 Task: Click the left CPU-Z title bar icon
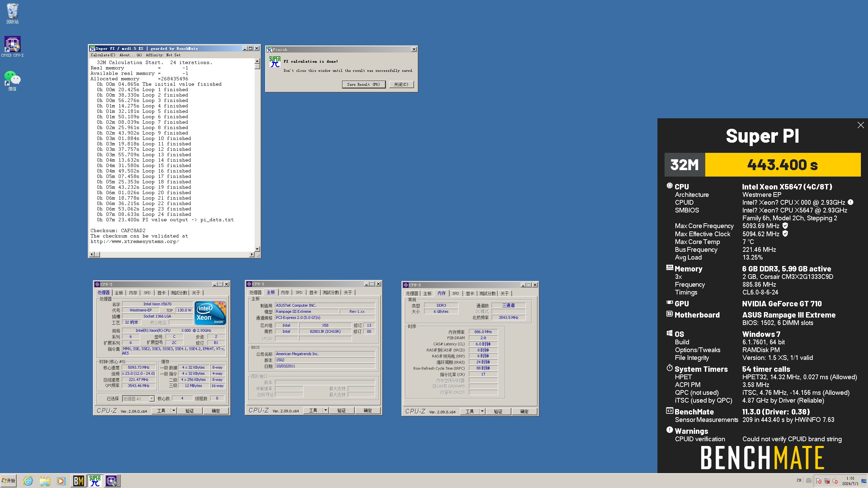pos(97,284)
